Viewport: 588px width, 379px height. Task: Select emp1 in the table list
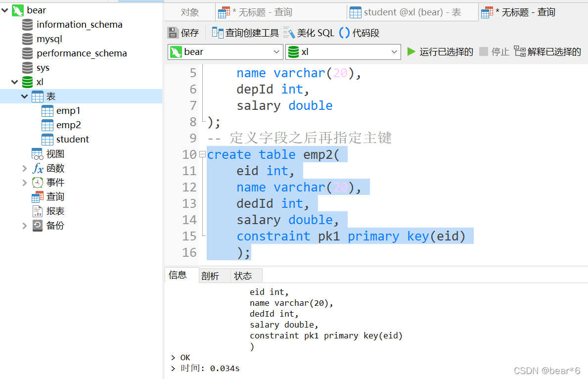coord(68,111)
